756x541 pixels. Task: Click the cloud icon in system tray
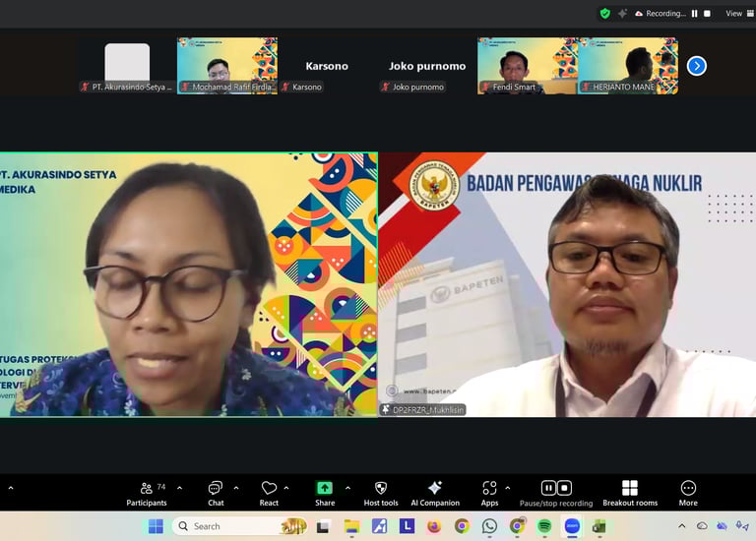point(702,526)
